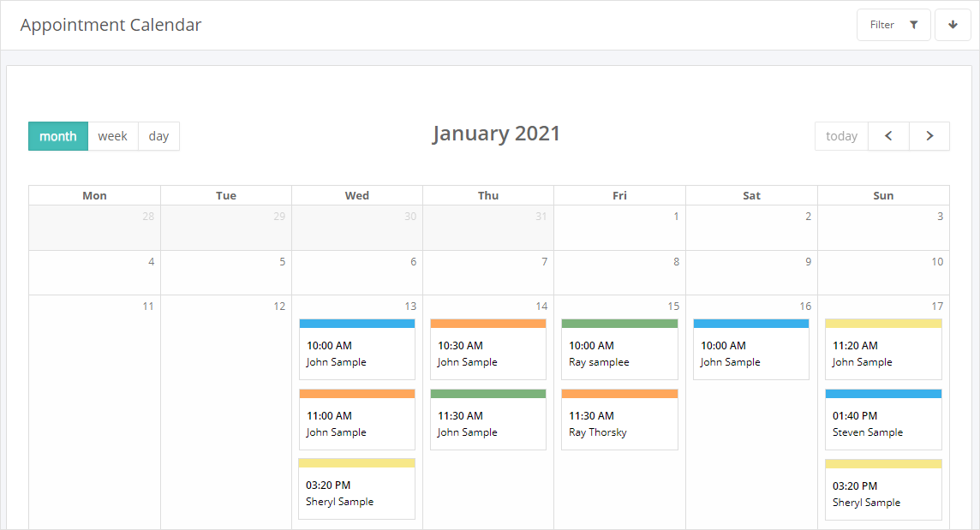Click blue color bar on Saturday 16 appointment
The image size is (980, 530).
tap(750, 324)
